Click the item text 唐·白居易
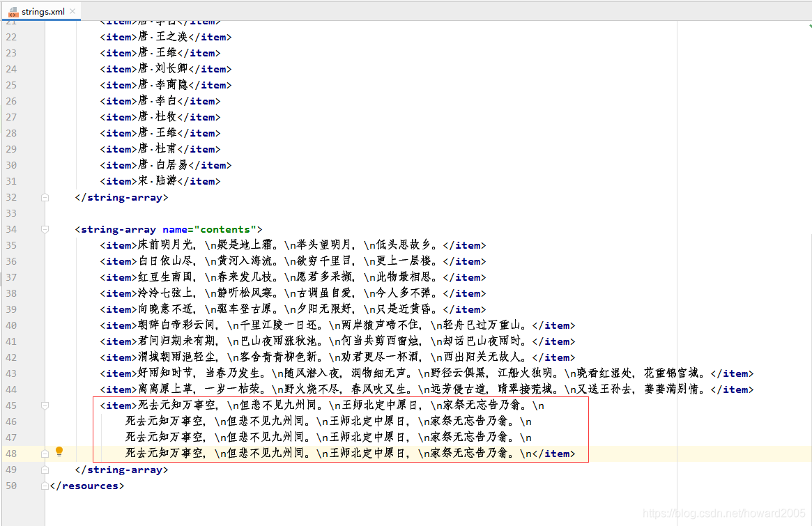The height and width of the screenshot is (526, 812). (162, 165)
